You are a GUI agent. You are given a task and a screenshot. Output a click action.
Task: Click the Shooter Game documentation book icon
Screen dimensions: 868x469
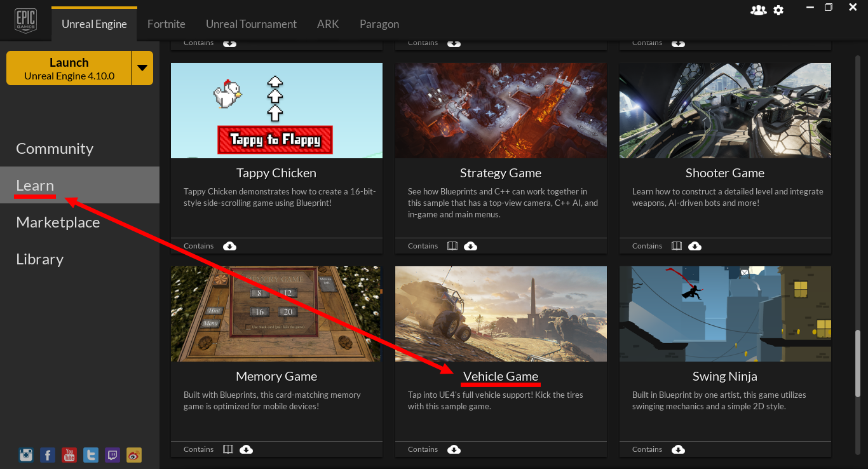pos(677,246)
